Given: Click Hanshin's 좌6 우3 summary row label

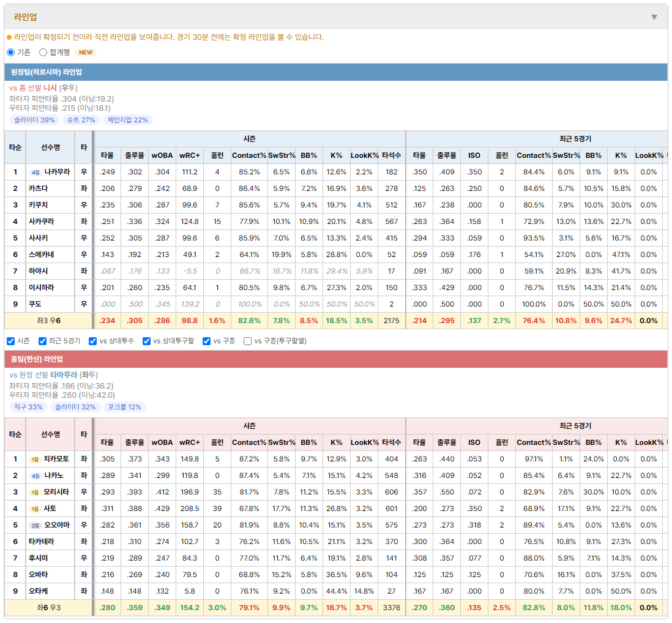Looking at the screenshot, I should click(49, 608).
